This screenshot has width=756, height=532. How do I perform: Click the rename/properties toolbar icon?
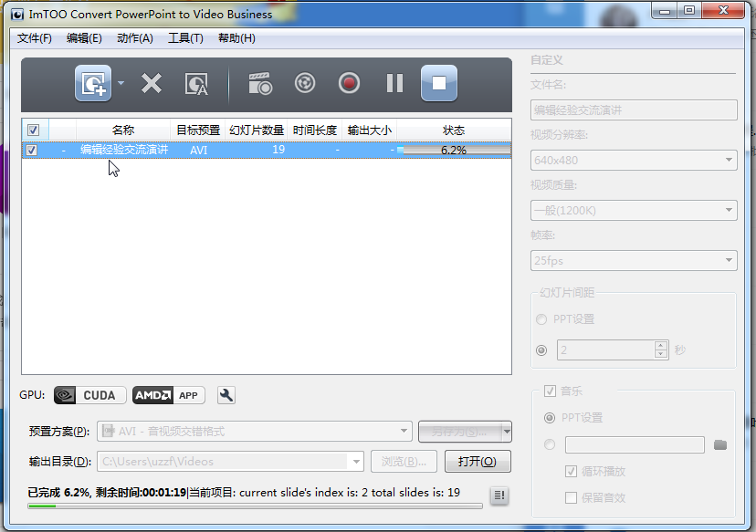(196, 84)
